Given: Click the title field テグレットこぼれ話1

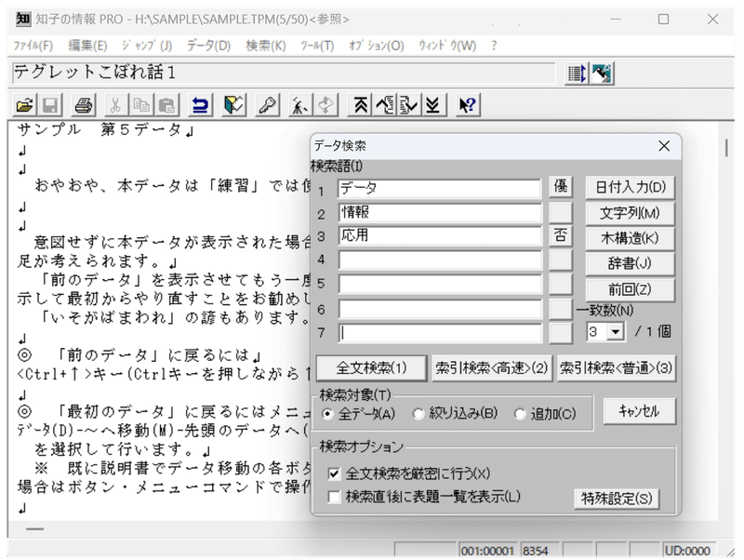Looking at the screenshot, I should 284,73.
